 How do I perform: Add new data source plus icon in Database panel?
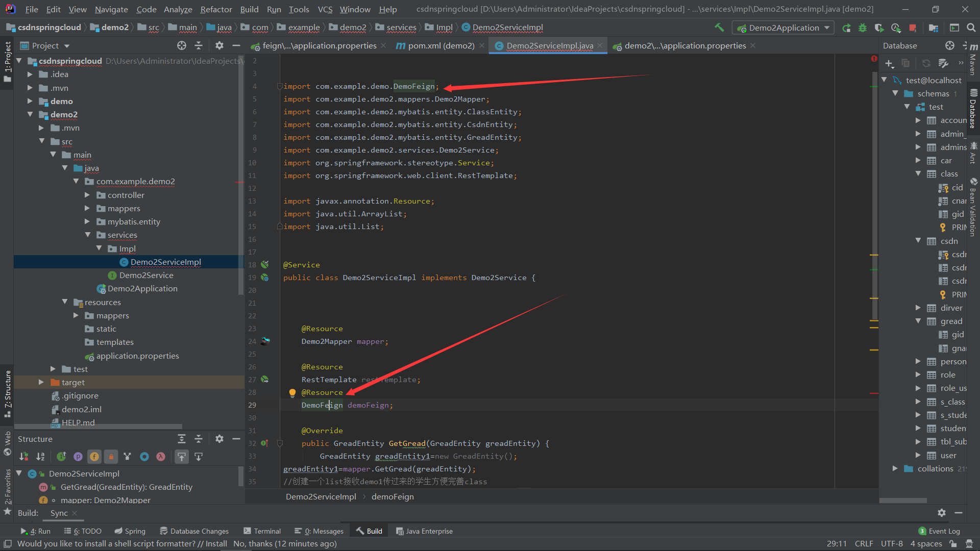[889, 64]
